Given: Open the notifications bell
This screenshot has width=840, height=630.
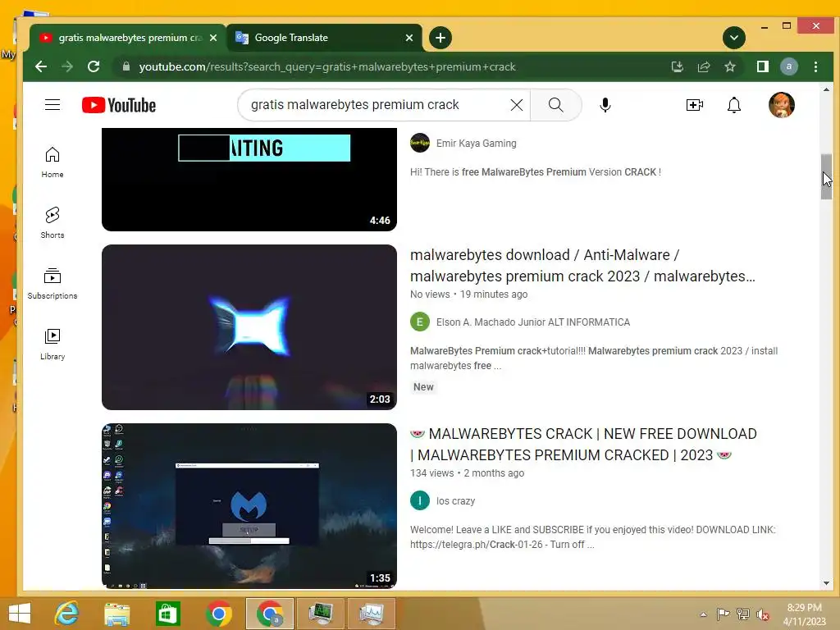Looking at the screenshot, I should pos(734,105).
